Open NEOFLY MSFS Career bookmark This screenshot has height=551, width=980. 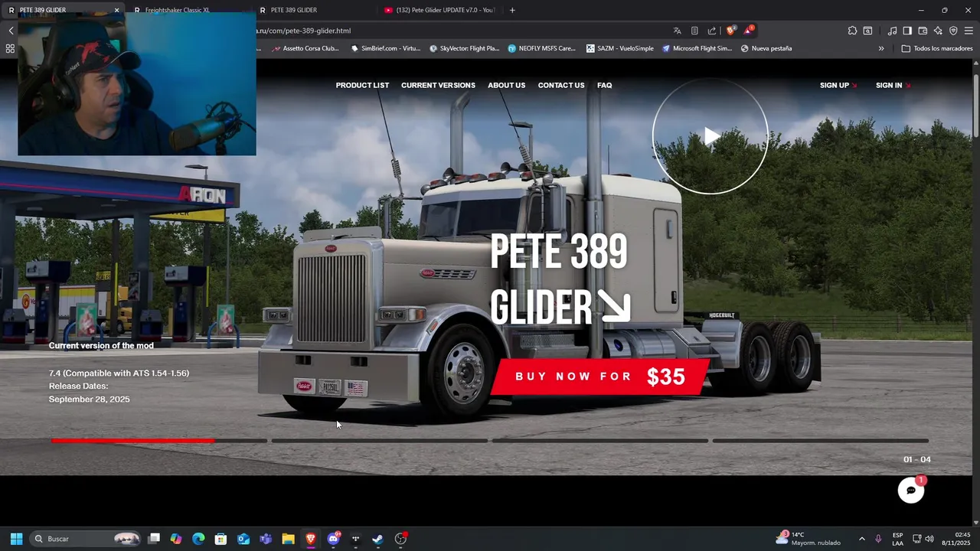pos(541,48)
